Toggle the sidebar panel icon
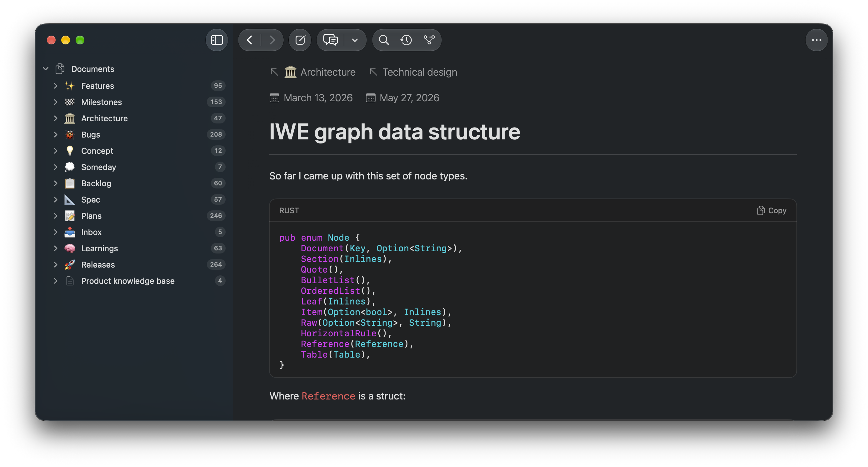This screenshot has width=868, height=467. coord(217,40)
